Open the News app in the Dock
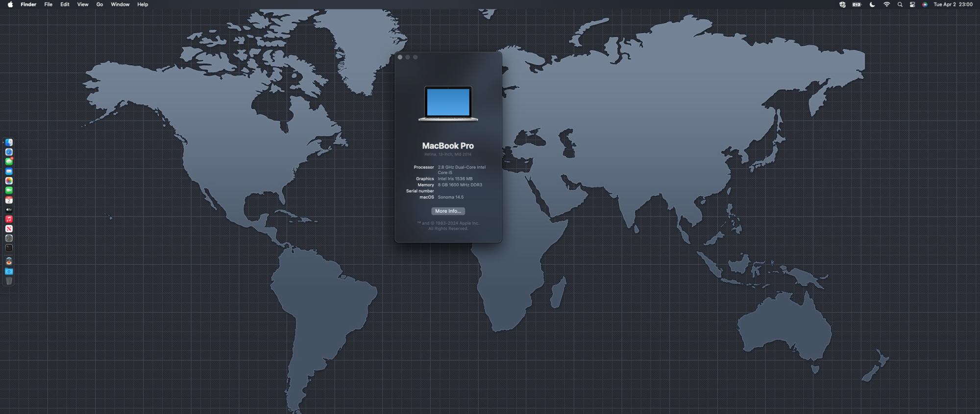Image resolution: width=980 pixels, height=414 pixels. pos(9,229)
